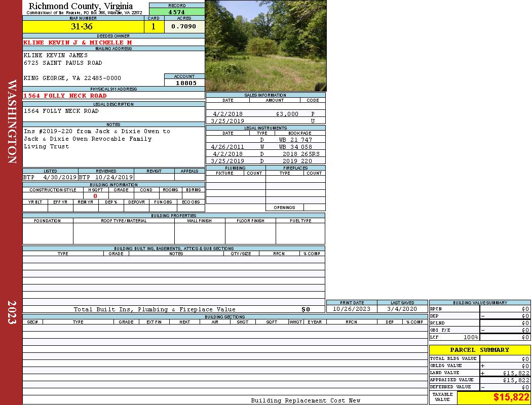The image size is (532, 405).
Task: Select physical address 1564 FOLLY NECK ROAD in red
Action: (65, 96)
